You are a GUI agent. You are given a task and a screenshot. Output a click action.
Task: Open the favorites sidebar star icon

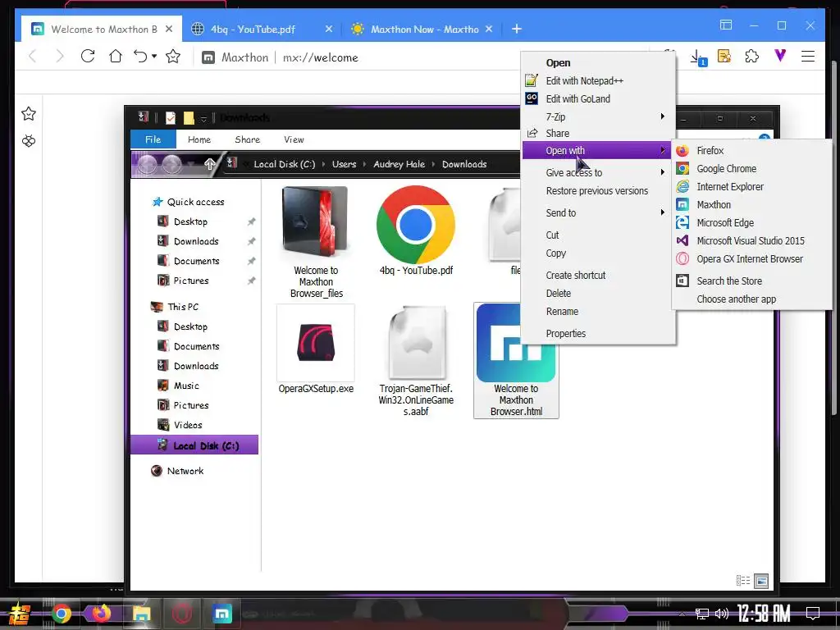tap(29, 113)
